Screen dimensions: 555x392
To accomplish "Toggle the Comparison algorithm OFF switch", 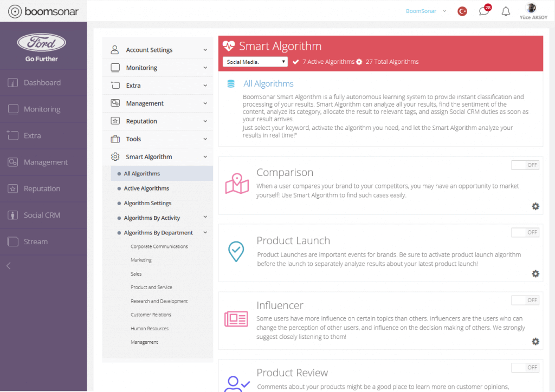I will pos(525,165).
